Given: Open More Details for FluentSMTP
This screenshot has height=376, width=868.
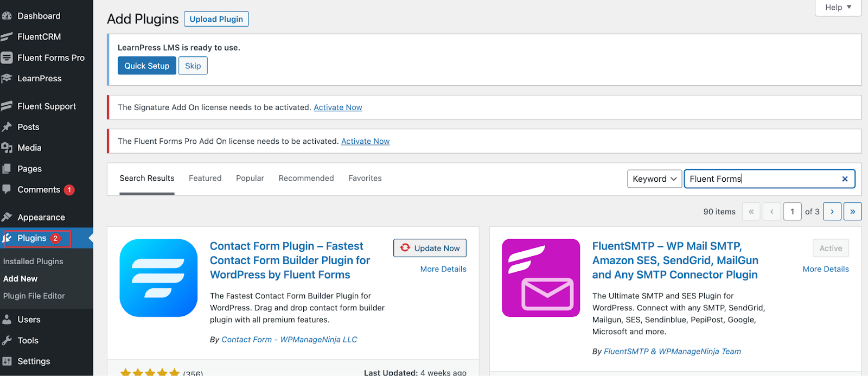Looking at the screenshot, I should point(826,269).
